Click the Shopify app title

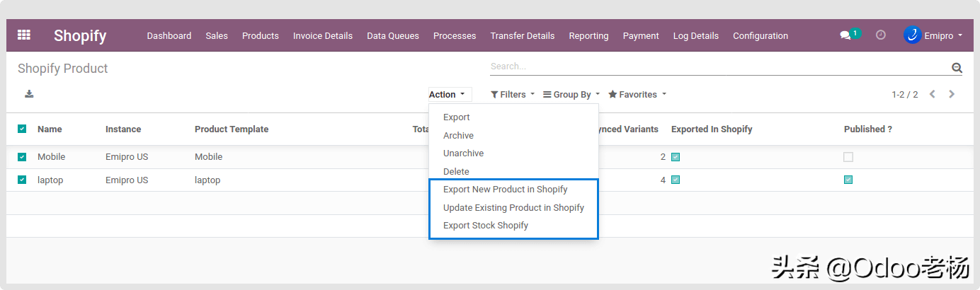(x=80, y=35)
